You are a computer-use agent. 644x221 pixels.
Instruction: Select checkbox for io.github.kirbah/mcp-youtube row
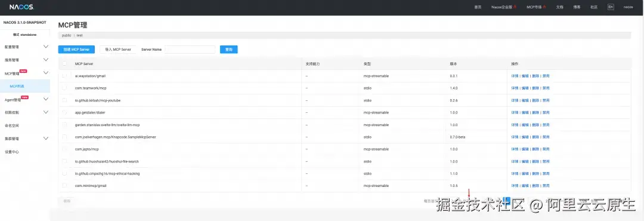coord(64,100)
